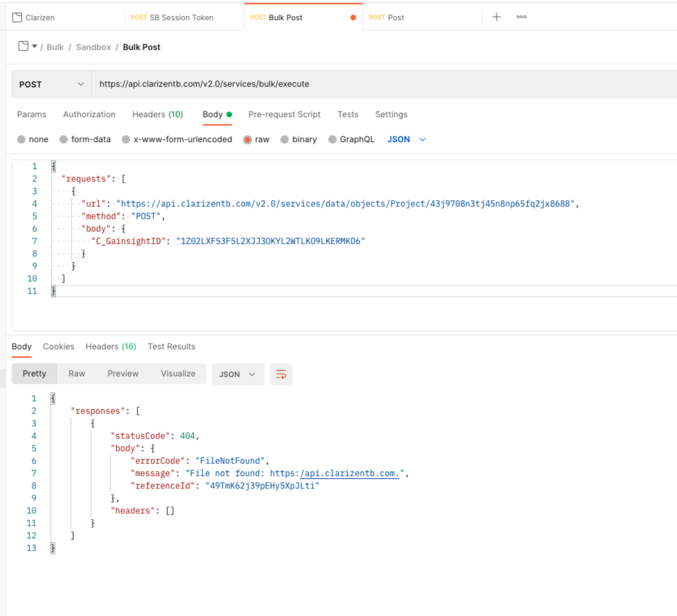This screenshot has height=616, width=677.
Task: Select the GraphQL body type
Action: [x=333, y=139]
